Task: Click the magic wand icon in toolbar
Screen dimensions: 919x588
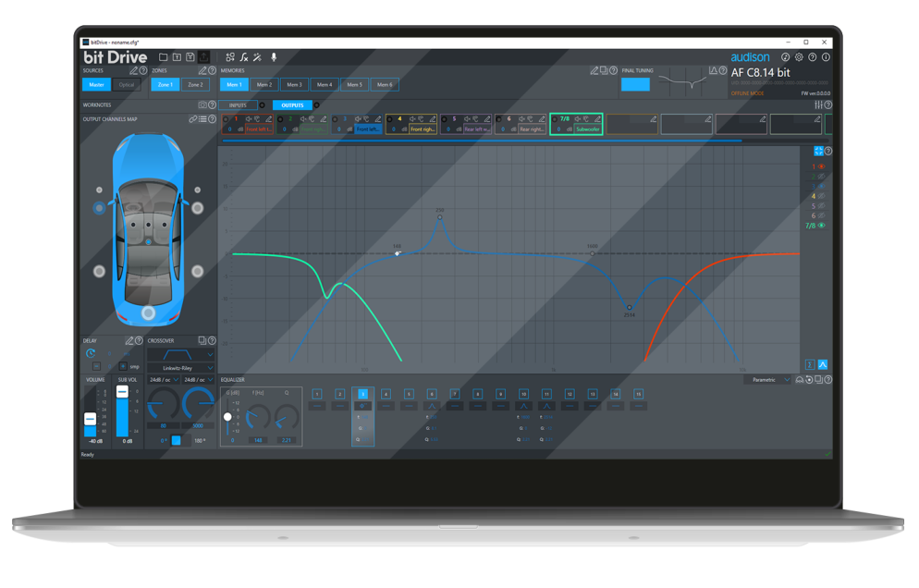Action: click(258, 57)
